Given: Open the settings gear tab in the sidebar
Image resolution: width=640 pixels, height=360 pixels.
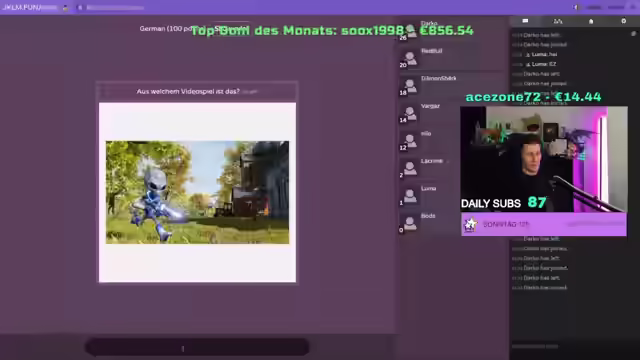Looking at the screenshot, I should pos(623,21).
